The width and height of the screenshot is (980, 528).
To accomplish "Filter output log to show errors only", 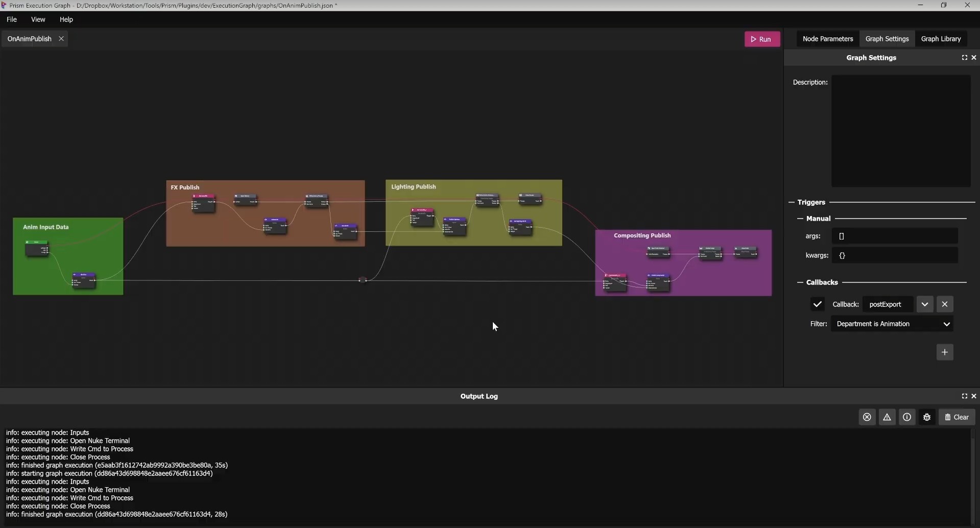I will point(867,417).
